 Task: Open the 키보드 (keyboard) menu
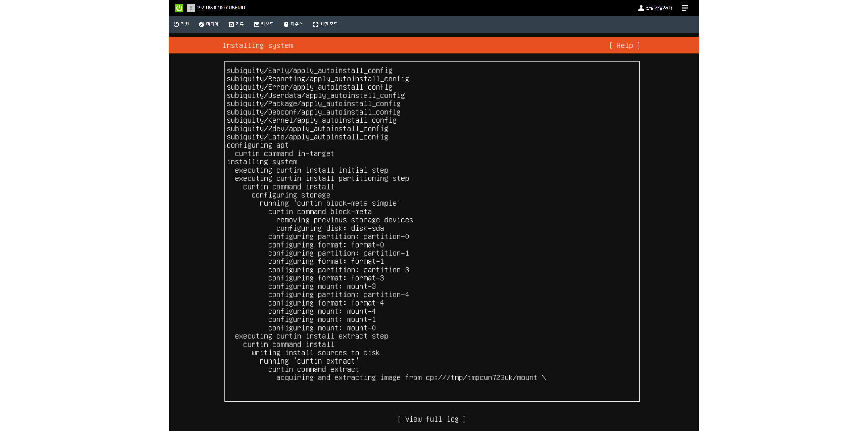[x=267, y=24]
